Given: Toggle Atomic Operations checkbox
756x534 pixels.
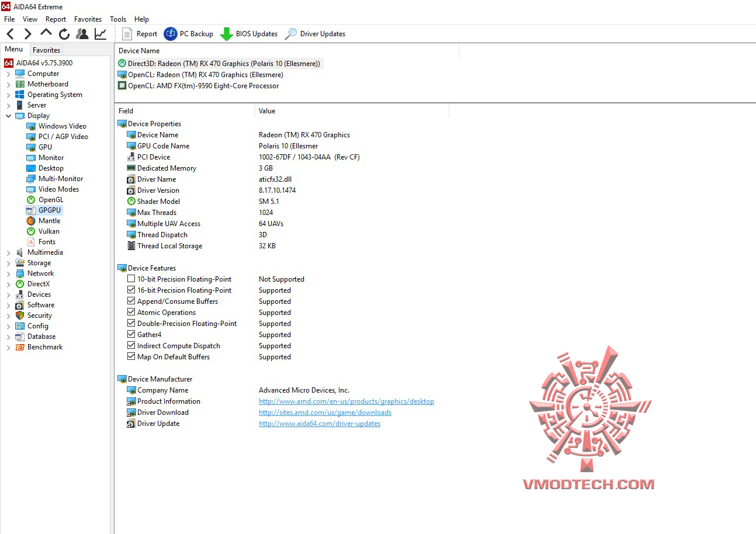Looking at the screenshot, I should coord(131,313).
